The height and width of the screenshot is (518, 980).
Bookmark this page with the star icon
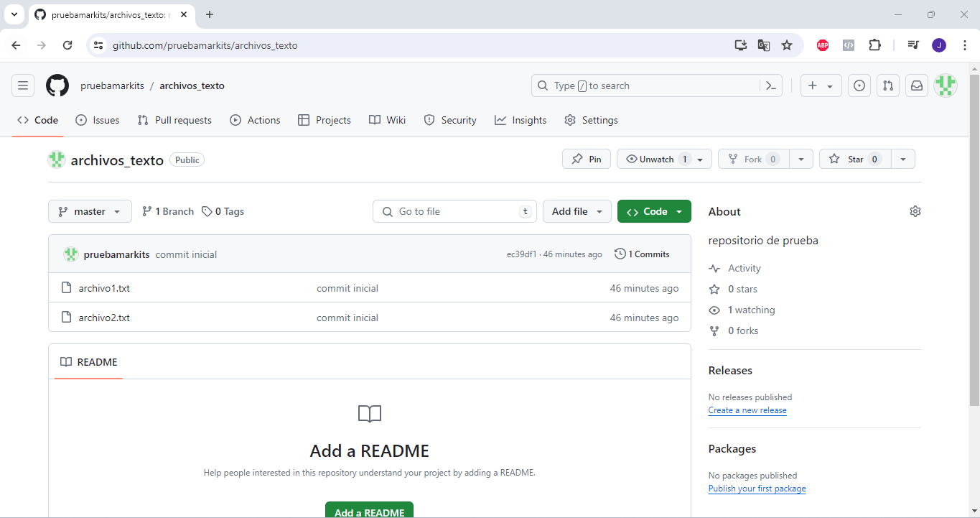click(787, 45)
